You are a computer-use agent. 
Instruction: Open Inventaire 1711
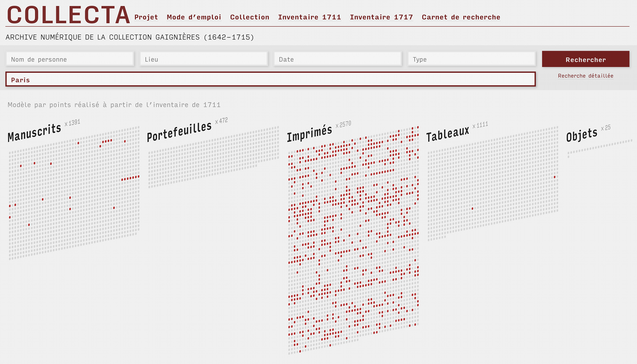pos(310,17)
